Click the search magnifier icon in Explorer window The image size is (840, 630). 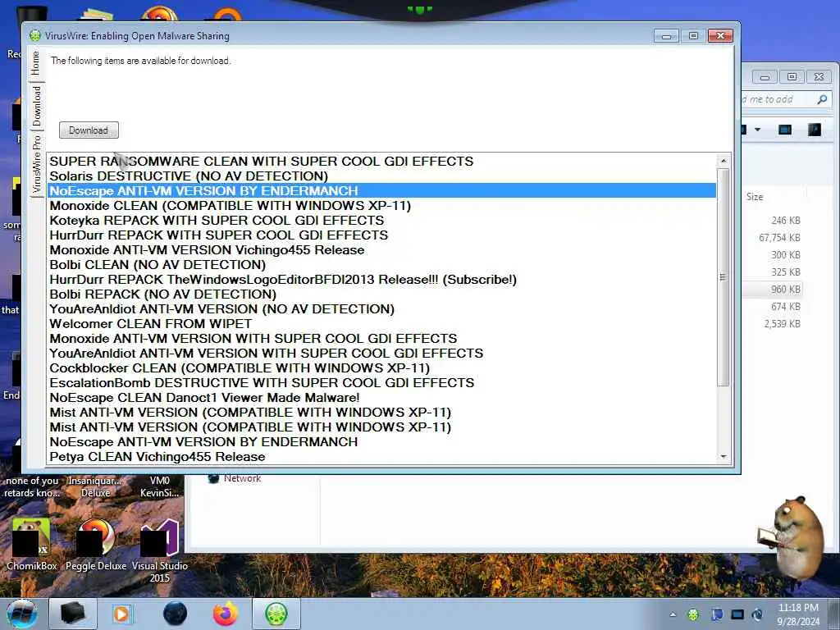[822, 99]
